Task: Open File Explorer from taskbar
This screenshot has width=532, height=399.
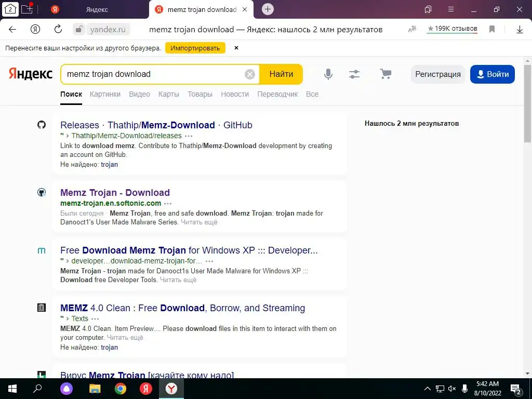Action: coord(95,389)
